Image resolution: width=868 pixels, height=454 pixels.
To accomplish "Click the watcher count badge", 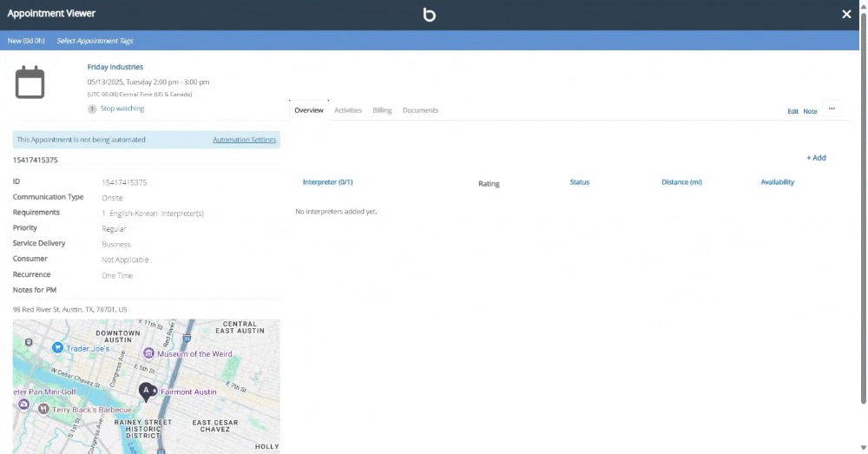I will [x=92, y=109].
